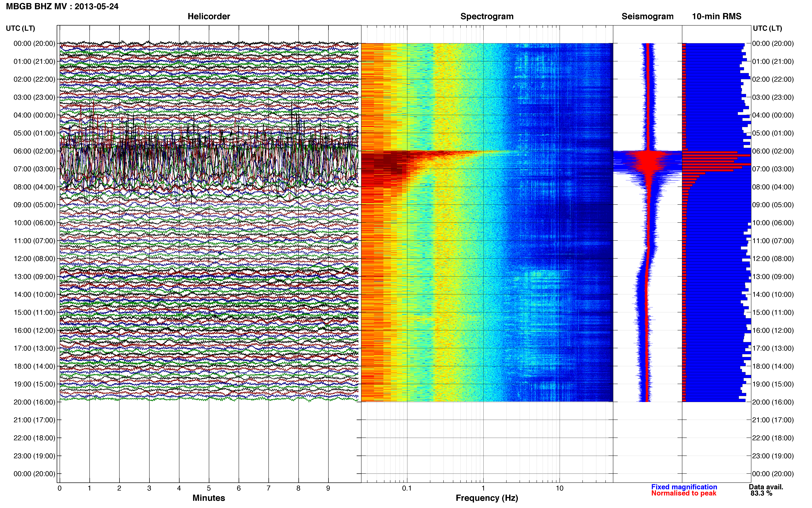Click "17:00 (13:00)" on the right time axis
This screenshot has height=508, width=812.
point(773,348)
